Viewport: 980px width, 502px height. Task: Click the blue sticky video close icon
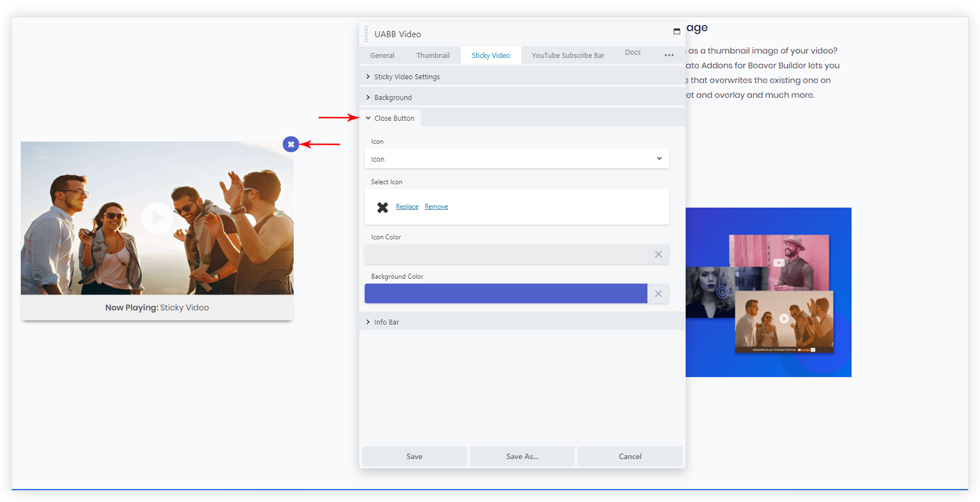point(291,144)
